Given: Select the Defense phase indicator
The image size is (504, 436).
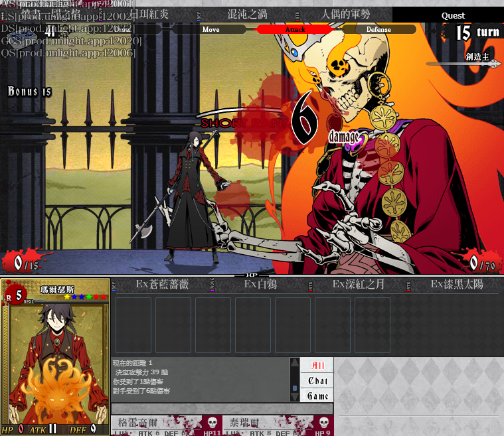Looking at the screenshot, I should pyautogui.click(x=378, y=29).
